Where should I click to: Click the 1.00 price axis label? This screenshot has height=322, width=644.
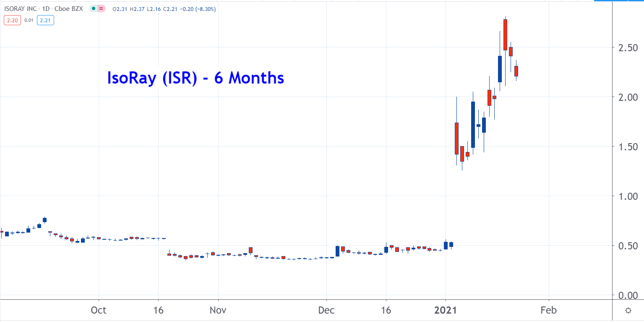(626, 196)
